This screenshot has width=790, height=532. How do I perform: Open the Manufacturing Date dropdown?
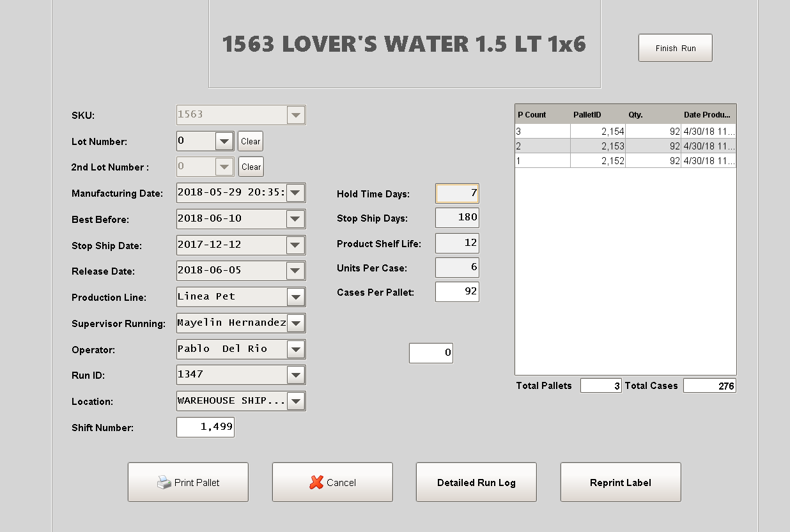coord(295,193)
